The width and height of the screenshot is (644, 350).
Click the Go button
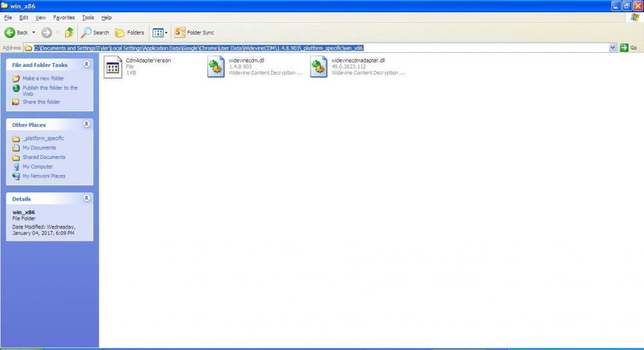click(x=629, y=48)
